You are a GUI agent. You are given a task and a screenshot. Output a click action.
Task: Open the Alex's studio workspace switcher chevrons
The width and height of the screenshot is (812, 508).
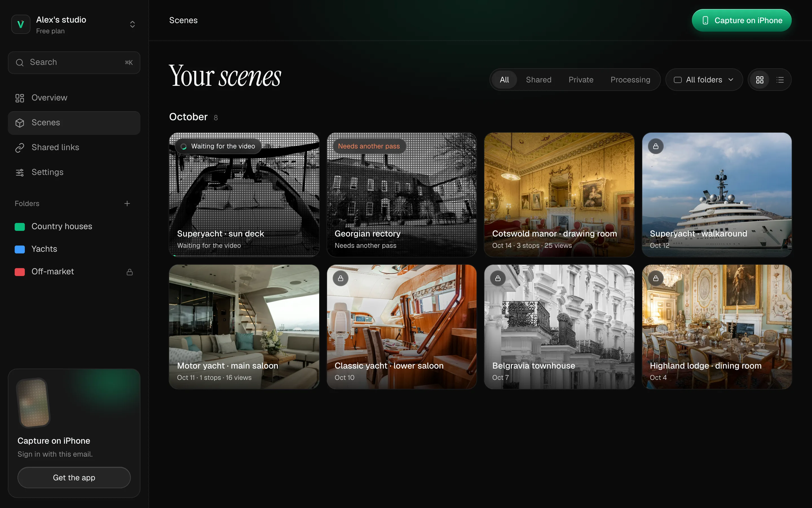coord(132,24)
